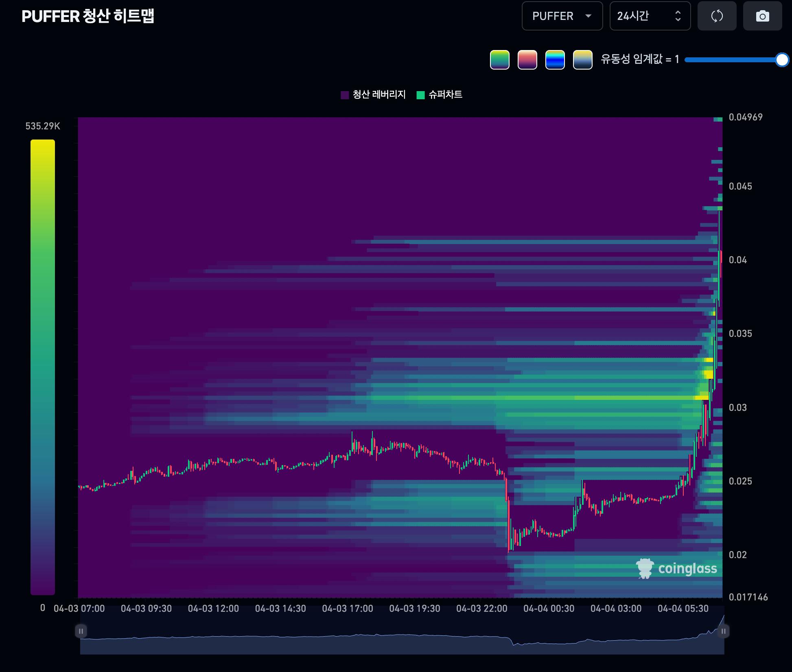792x672 pixels.
Task: Select the blue-cyan color scheme swatch
Action: 555,60
